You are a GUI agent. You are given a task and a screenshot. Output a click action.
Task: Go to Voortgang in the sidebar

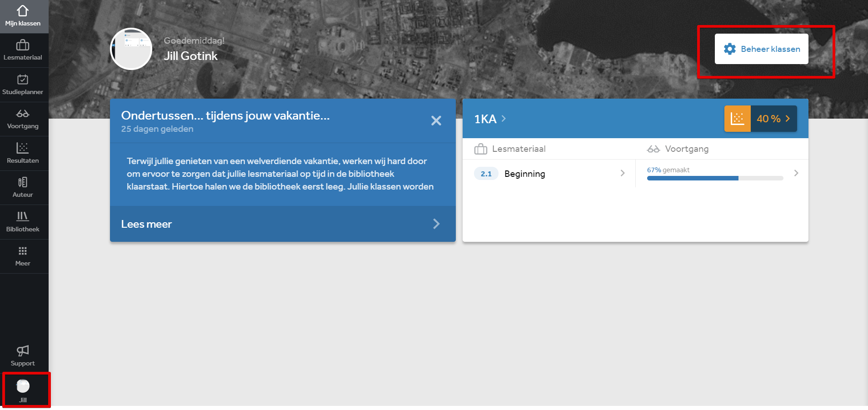point(23,119)
